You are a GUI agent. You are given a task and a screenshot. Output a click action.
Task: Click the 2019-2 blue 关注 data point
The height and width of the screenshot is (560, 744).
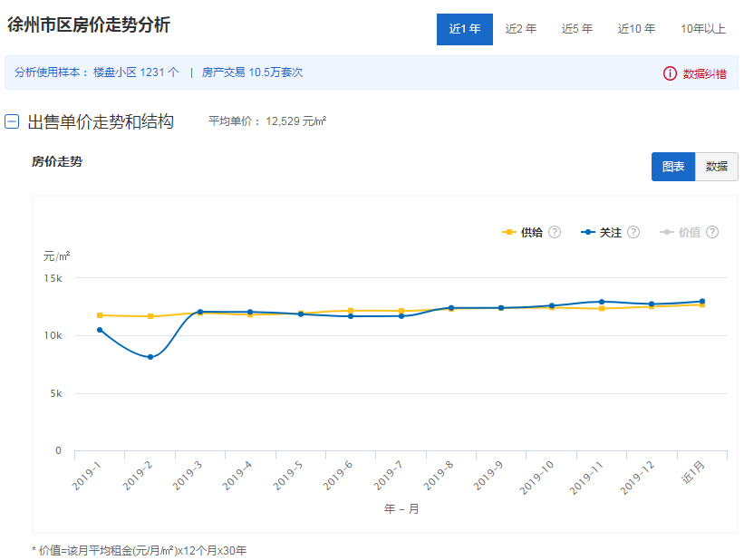pyautogui.click(x=150, y=357)
